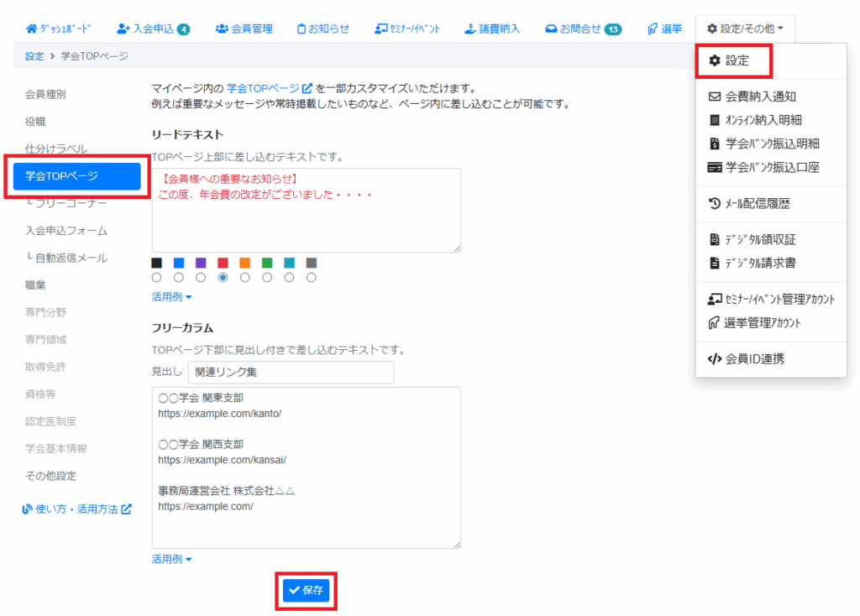Image resolution: width=860 pixels, height=616 pixels.
Task: Click the envelope icon for 会費納入通知
Action: click(715, 97)
